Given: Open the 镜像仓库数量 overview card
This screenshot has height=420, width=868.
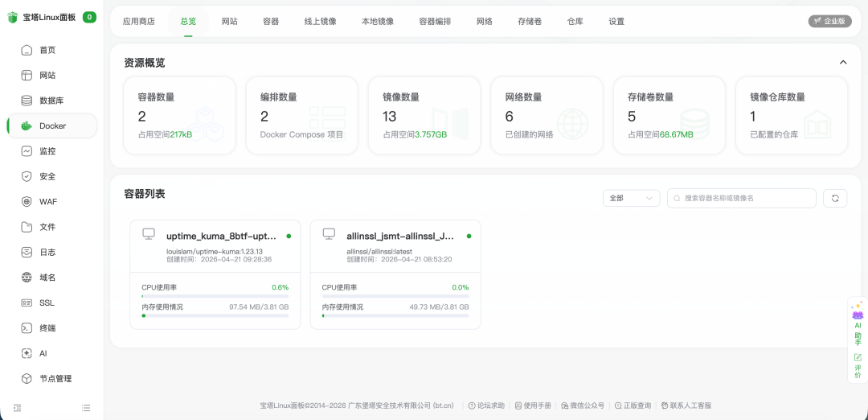Looking at the screenshot, I should tap(792, 115).
